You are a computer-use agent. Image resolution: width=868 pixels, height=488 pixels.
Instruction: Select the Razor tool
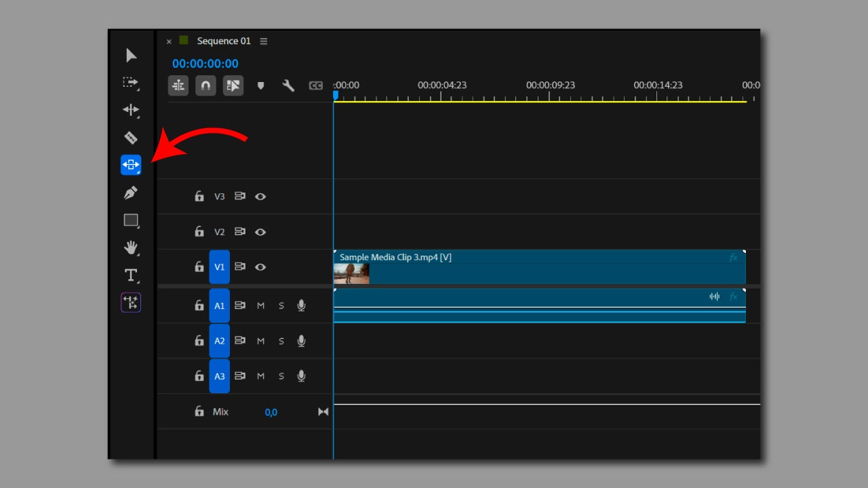point(131,138)
